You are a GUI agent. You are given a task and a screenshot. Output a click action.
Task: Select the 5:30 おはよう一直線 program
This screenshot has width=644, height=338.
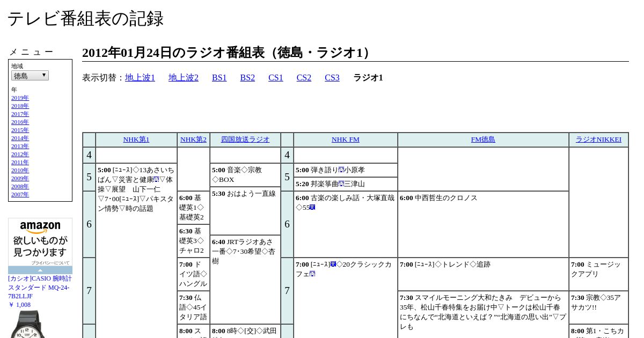(245, 210)
